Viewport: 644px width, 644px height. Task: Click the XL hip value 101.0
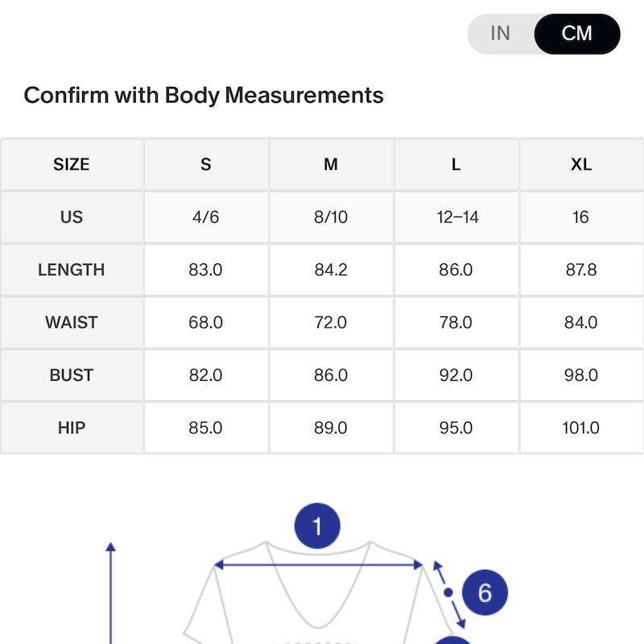581,427
